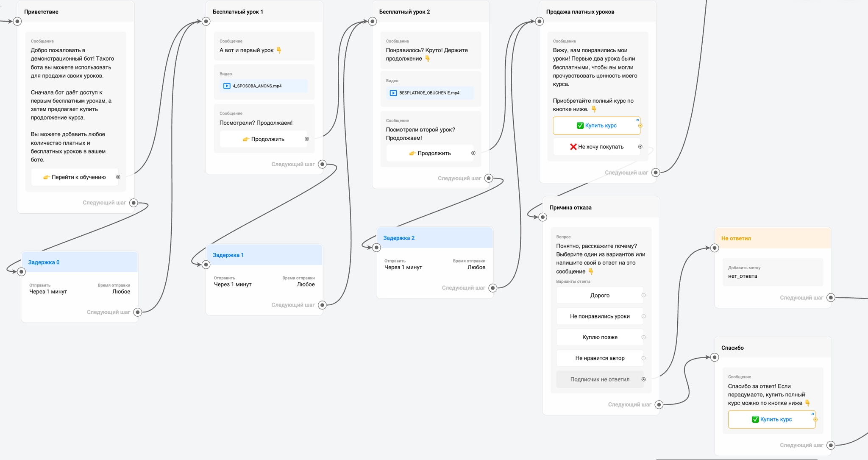The image size is (868, 460).
Task: Select Не понравились уроки answer connector dot
Action: pos(643,316)
